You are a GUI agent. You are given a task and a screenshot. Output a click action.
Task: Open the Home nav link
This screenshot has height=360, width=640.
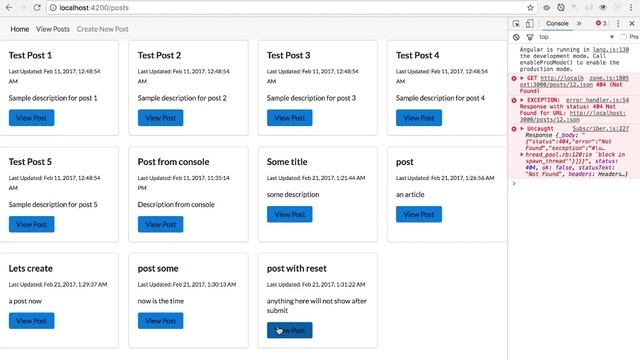[x=20, y=29]
